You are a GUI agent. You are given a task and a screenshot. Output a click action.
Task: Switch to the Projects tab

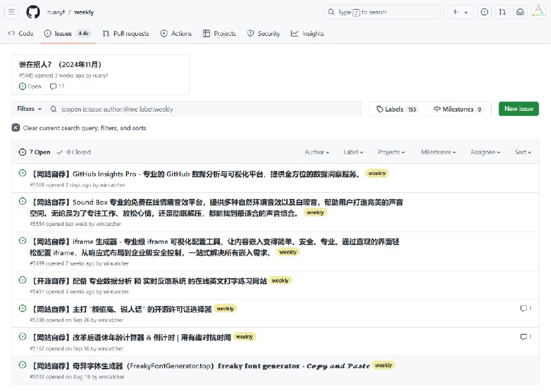pos(219,33)
